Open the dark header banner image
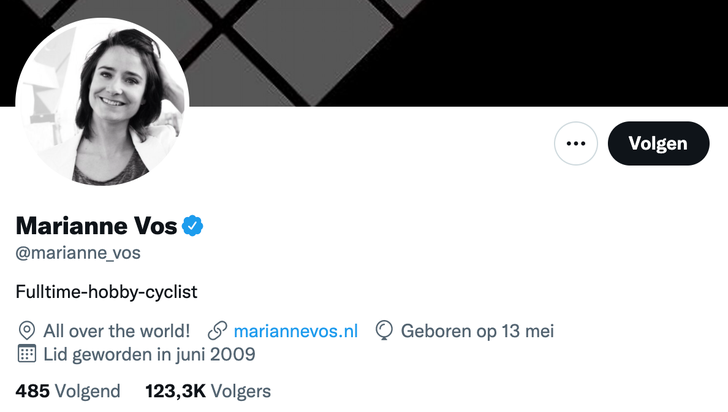This screenshot has height=412, width=728. tap(450, 50)
